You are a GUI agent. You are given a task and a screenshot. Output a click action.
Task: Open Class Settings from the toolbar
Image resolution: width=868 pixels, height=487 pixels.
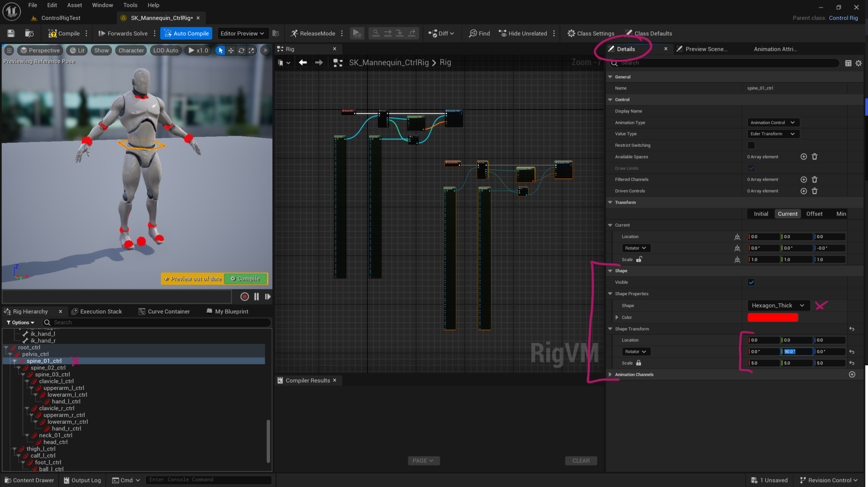coord(591,33)
